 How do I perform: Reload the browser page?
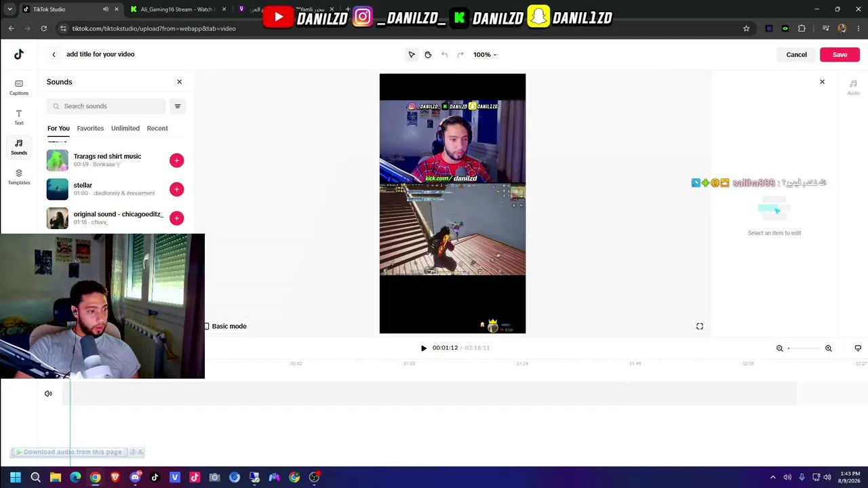43,28
